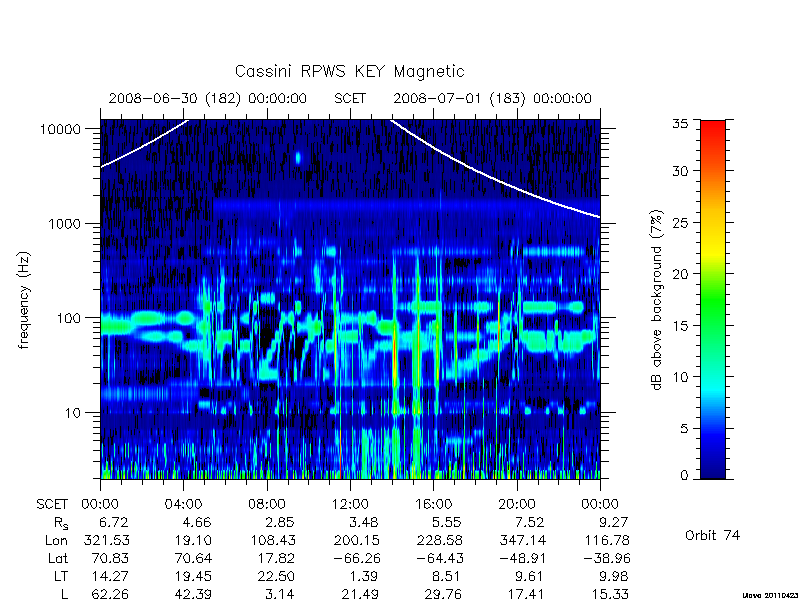Click the LT value 14.27
The height and width of the screenshot is (600, 800).
point(110,576)
